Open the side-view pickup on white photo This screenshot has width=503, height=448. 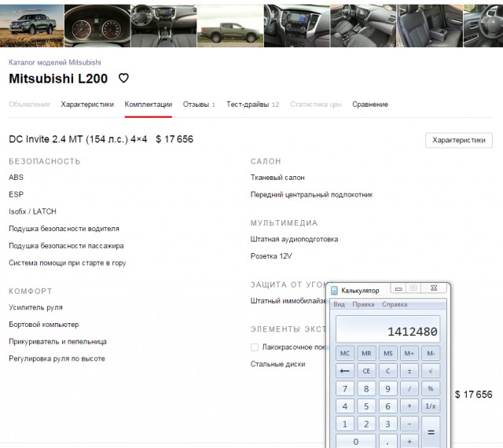(x=230, y=26)
